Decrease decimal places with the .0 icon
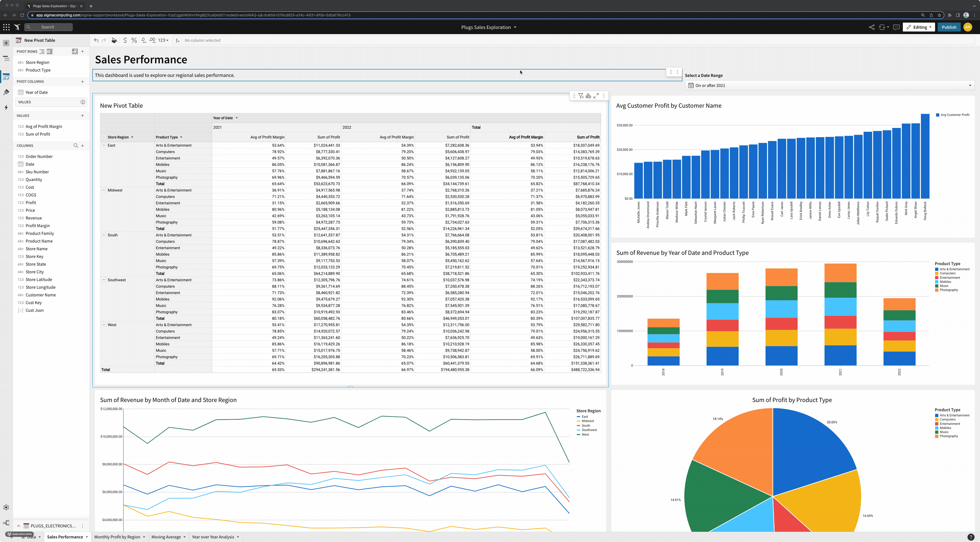 [143, 40]
